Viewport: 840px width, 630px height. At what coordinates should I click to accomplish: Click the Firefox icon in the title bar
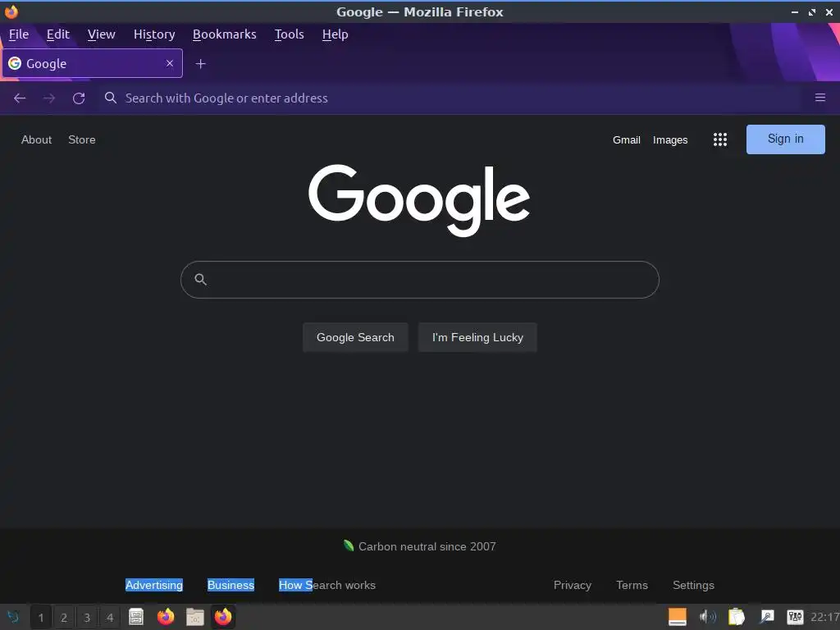coord(11,11)
